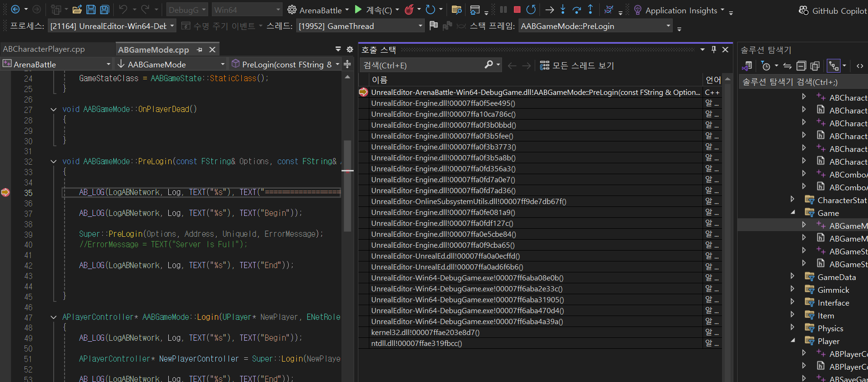Screen dimensions: 868x382
Task: Click the split editor window icon
Action: pyautogui.click(x=347, y=64)
